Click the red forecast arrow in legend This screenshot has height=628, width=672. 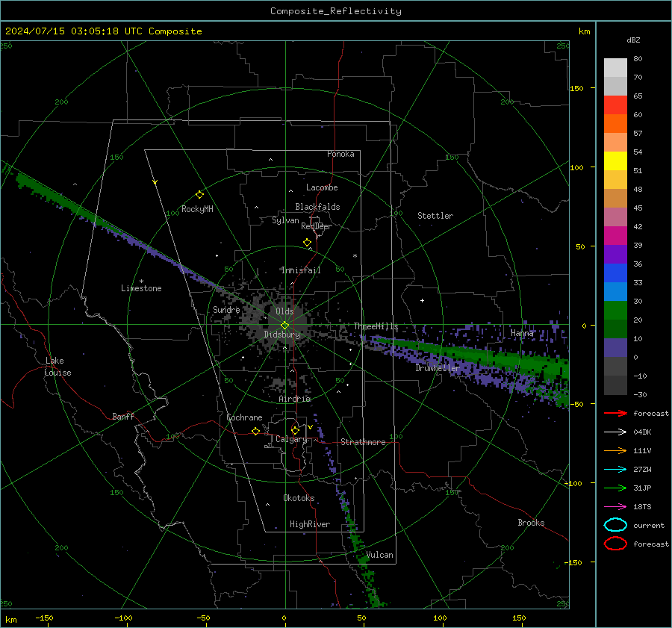pos(615,413)
